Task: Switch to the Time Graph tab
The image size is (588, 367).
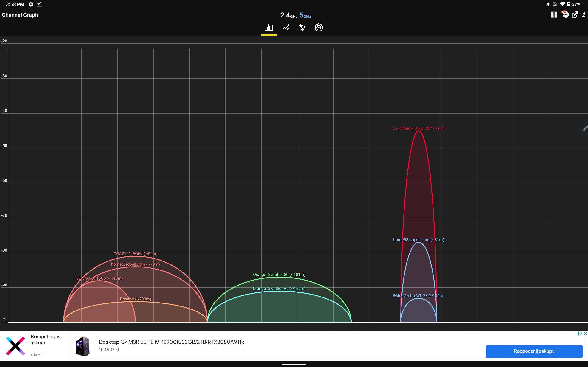Action: pyautogui.click(x=286, y=28)
